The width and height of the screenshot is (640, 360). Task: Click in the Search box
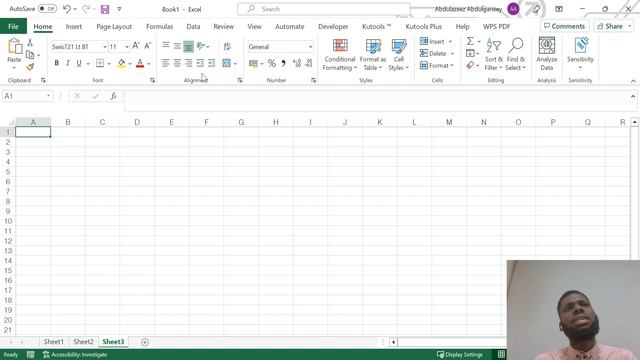324,9
